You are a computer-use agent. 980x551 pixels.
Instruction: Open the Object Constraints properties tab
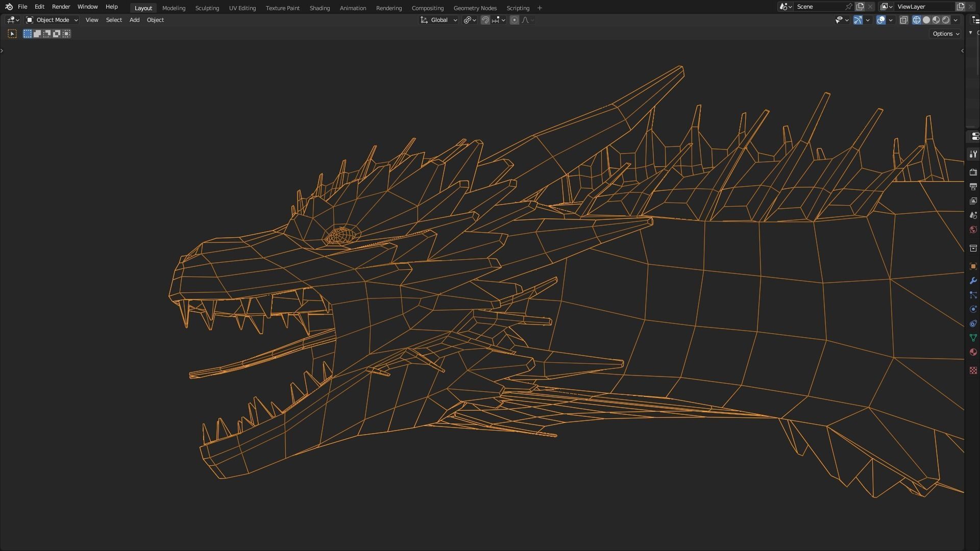pos(973,323)
